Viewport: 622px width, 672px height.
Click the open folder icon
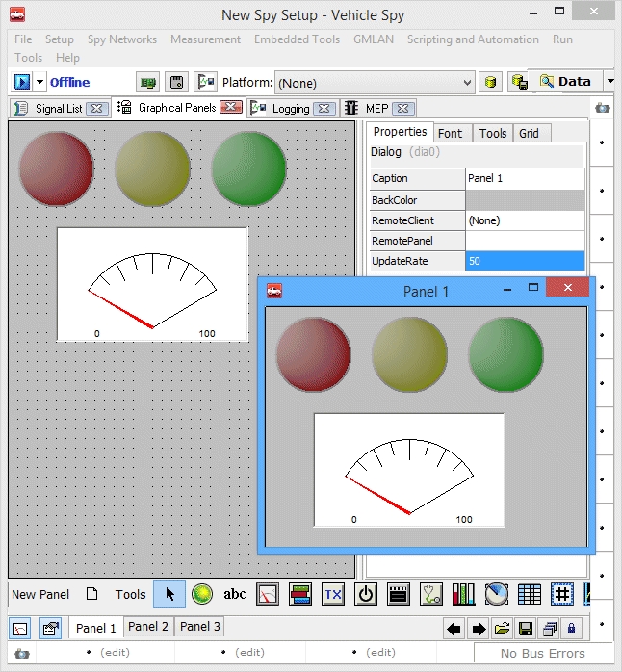tap(502, 629)
